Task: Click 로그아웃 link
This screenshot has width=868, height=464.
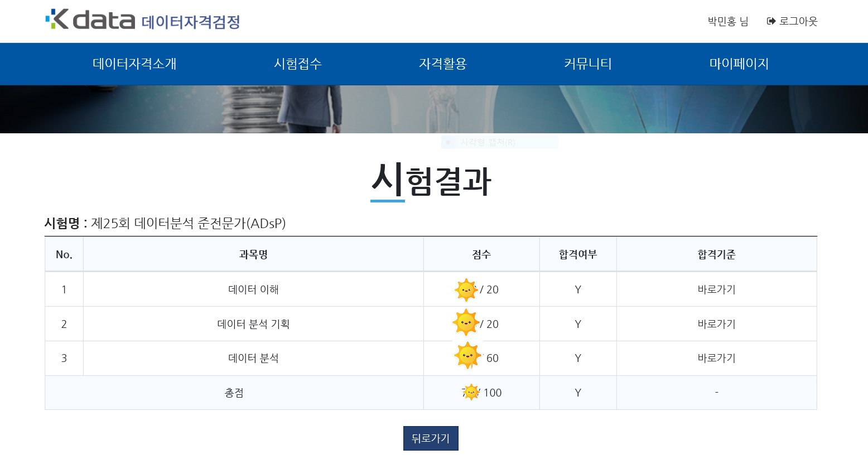Action: coord(798,21)
